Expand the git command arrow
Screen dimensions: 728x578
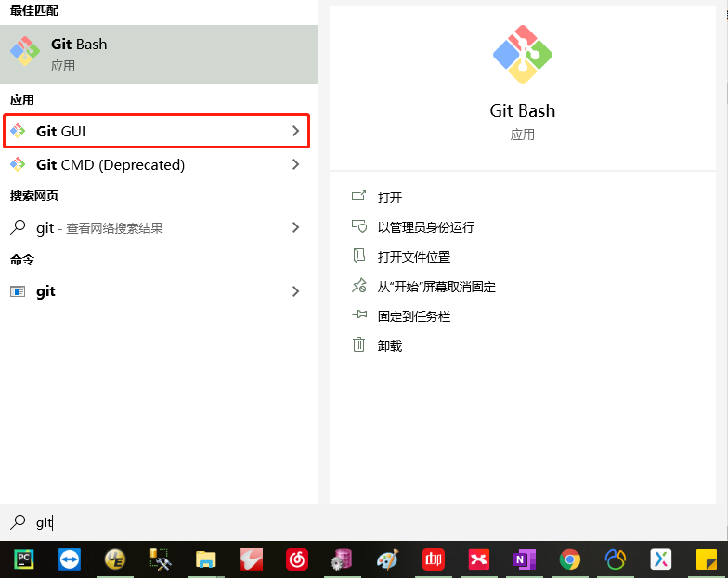[295, 291]
